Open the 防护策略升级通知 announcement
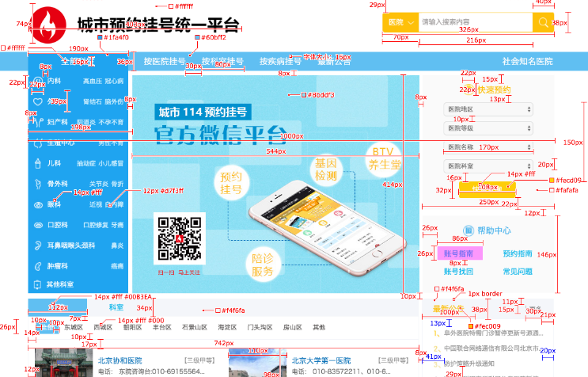The height and width of the screenshot is (377, 588). coord(469,364)
